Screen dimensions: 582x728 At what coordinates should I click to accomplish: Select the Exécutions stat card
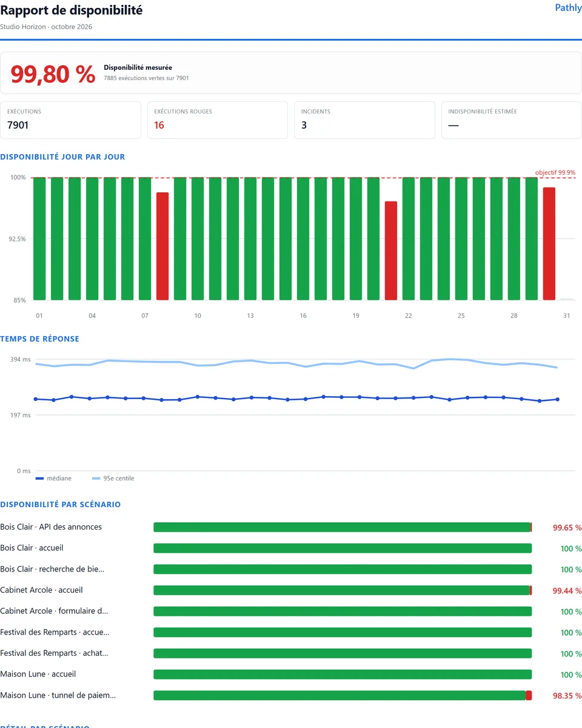70,120
